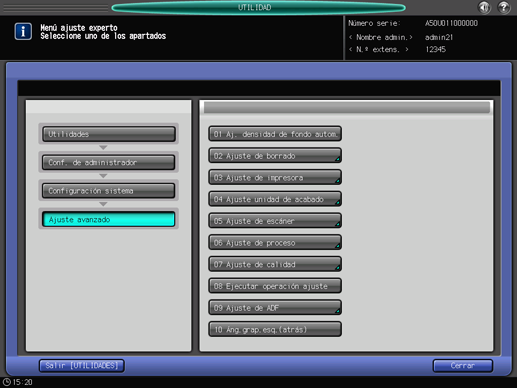Open 07 Ajuste de calidad submenu
This screenshot has width=517, height=388.
click(x=275, y=264)
